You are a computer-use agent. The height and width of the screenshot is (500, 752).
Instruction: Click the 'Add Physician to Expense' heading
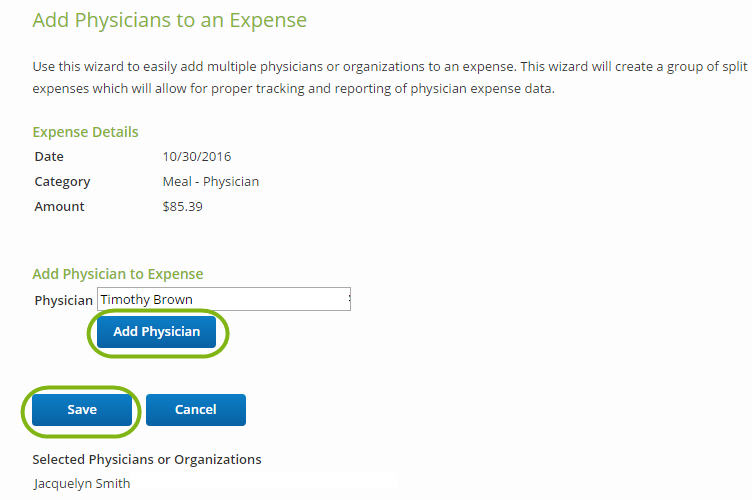coord(118,274)
